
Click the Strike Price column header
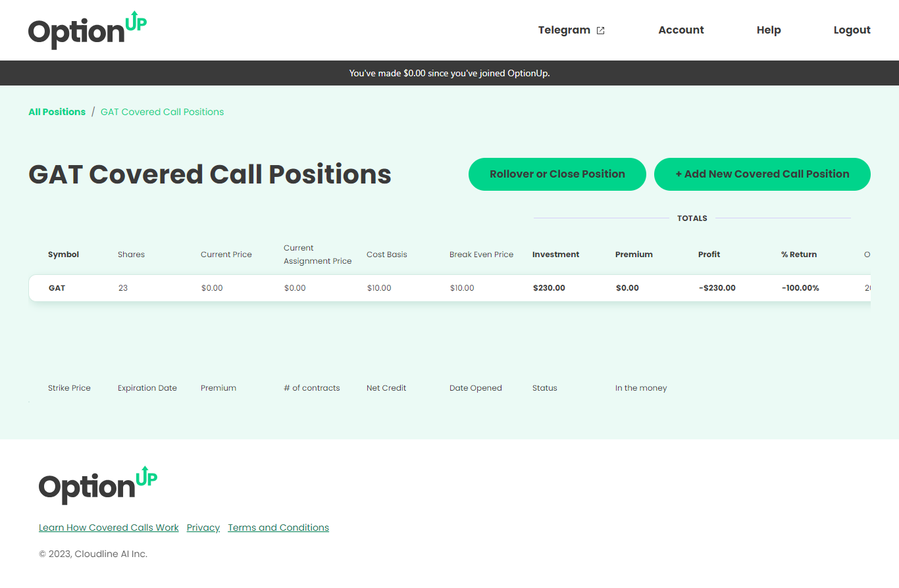69,388
